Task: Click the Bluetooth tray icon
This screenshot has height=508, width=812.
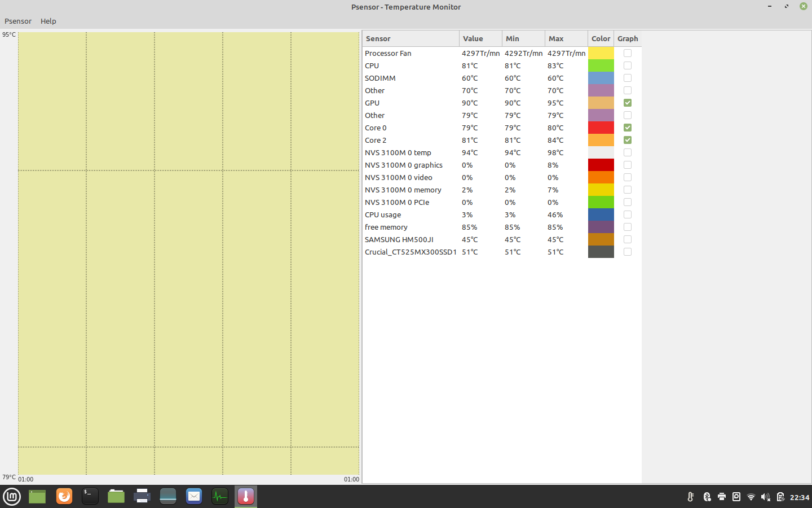Action: point(707,497)
